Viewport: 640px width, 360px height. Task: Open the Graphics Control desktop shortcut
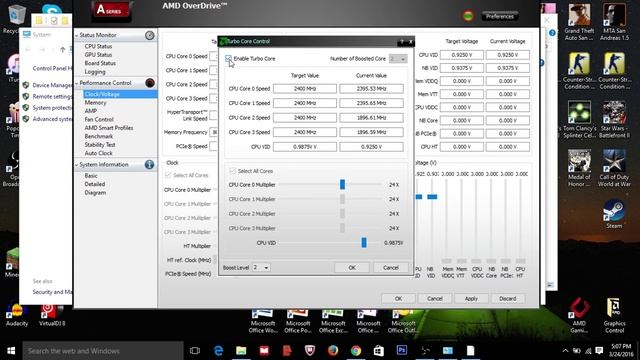(614, 315)
